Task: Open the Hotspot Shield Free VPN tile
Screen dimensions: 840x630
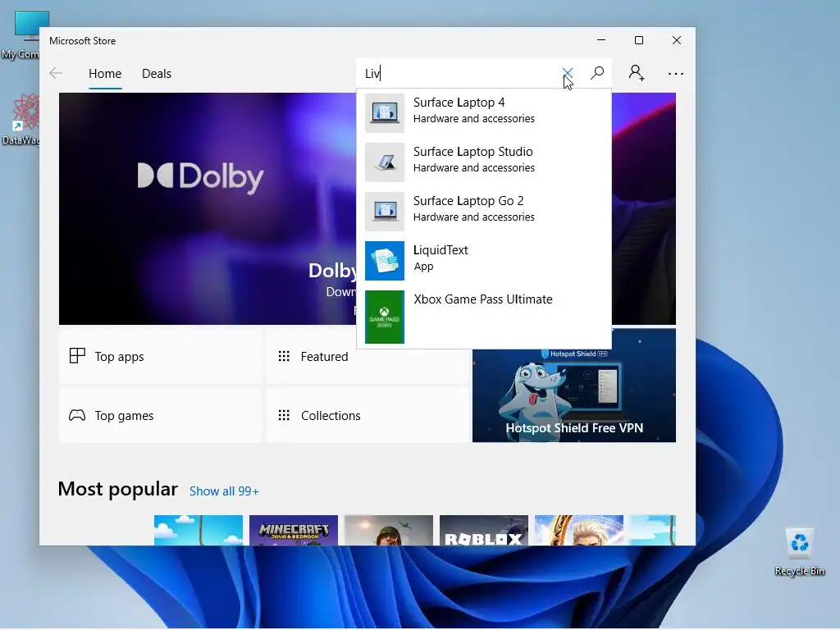Action: click(x=573, y=395)
